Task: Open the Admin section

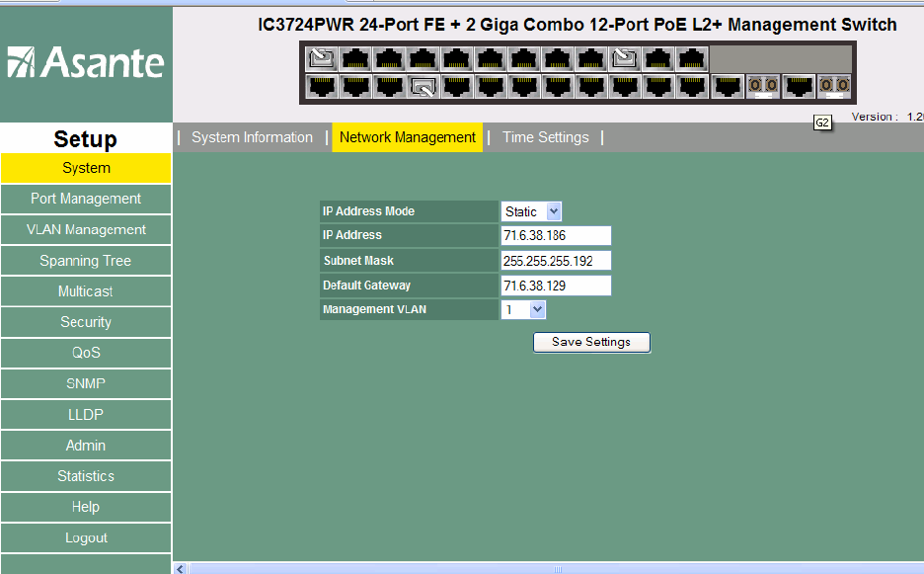Action: click(x=86, y=446)
